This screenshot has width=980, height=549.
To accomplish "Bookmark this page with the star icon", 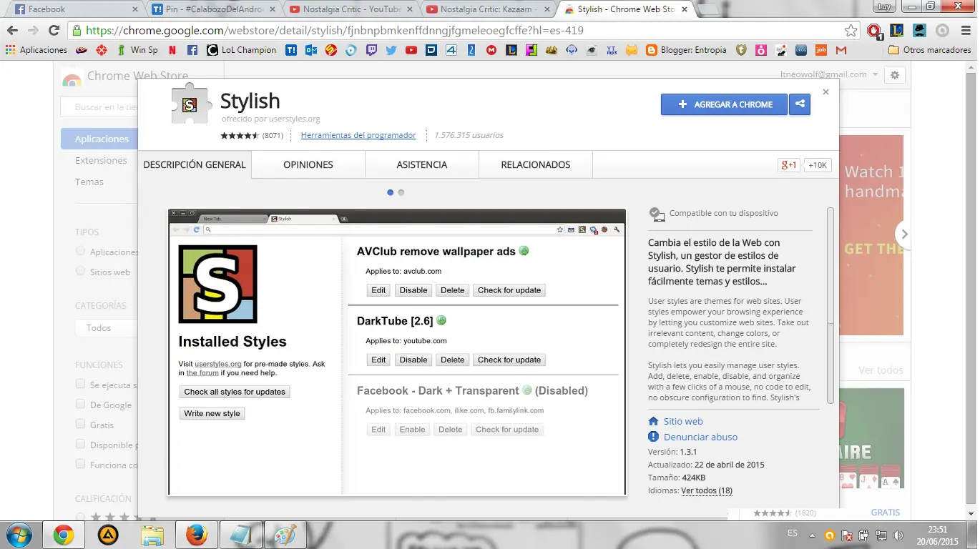I will point(851,31).
